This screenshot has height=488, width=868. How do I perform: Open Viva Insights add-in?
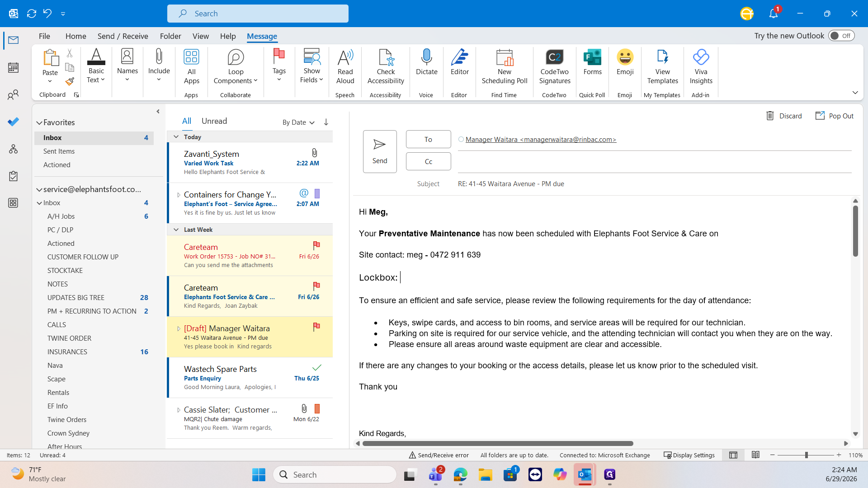click(x=701, y=67)
